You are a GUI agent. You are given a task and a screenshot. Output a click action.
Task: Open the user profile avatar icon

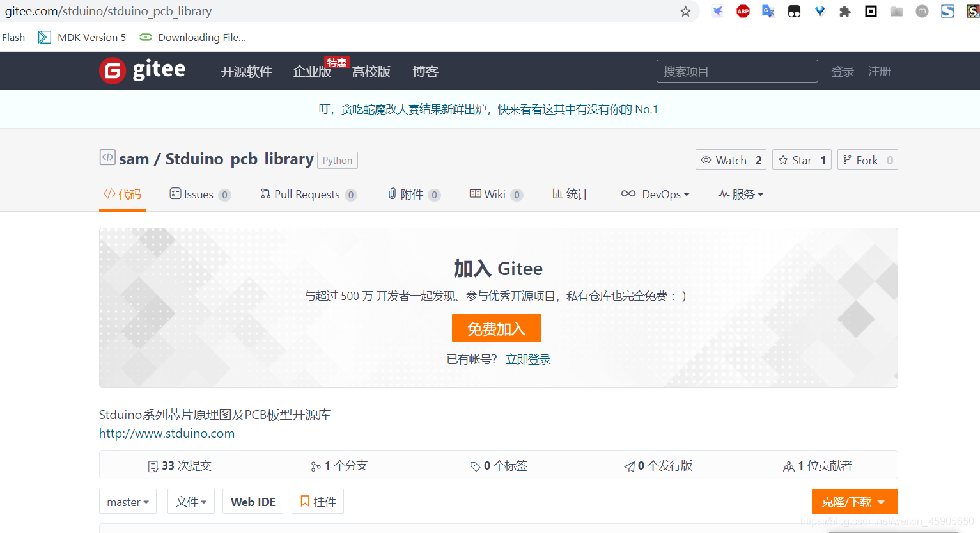922,12
